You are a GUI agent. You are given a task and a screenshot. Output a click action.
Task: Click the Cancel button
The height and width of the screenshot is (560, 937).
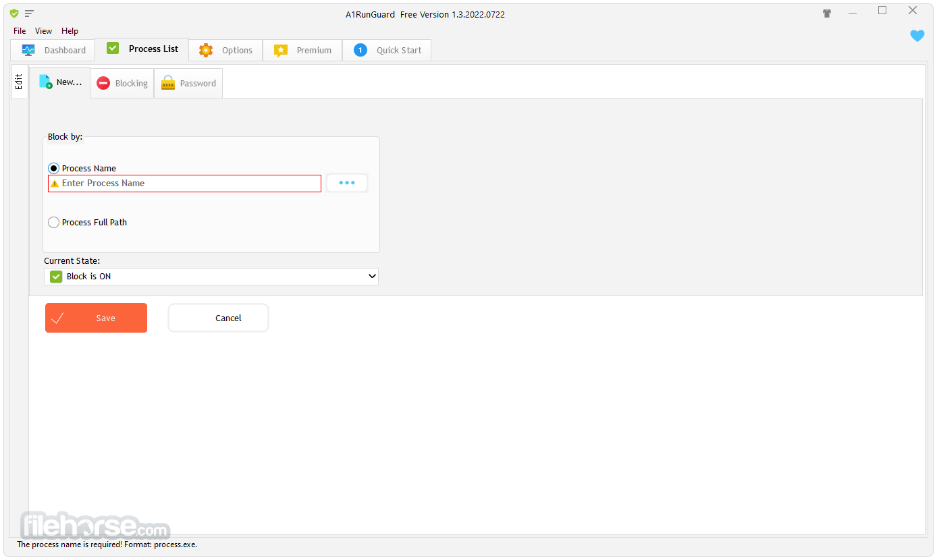tap(218, 318)
